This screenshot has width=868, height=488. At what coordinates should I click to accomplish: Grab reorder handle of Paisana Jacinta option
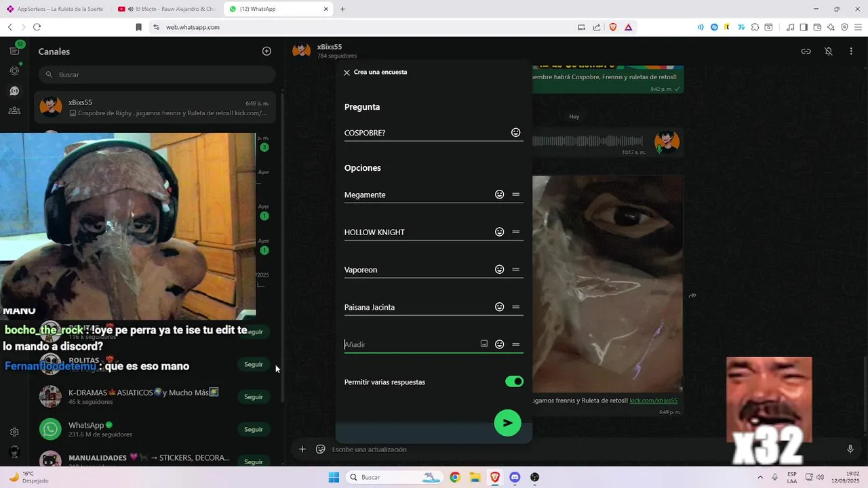[x=516, y=307]
